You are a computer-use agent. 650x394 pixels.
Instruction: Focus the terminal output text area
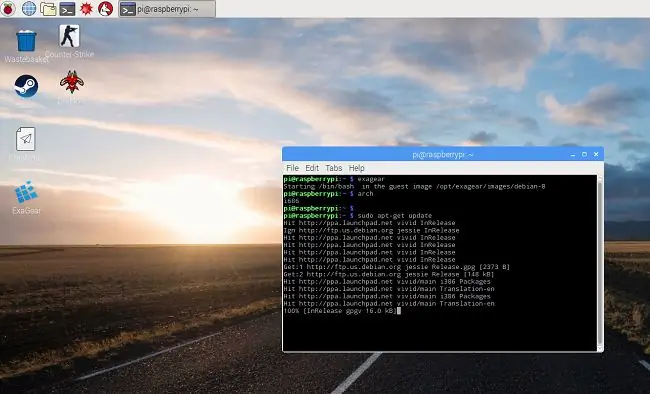[x=440, y=263]
